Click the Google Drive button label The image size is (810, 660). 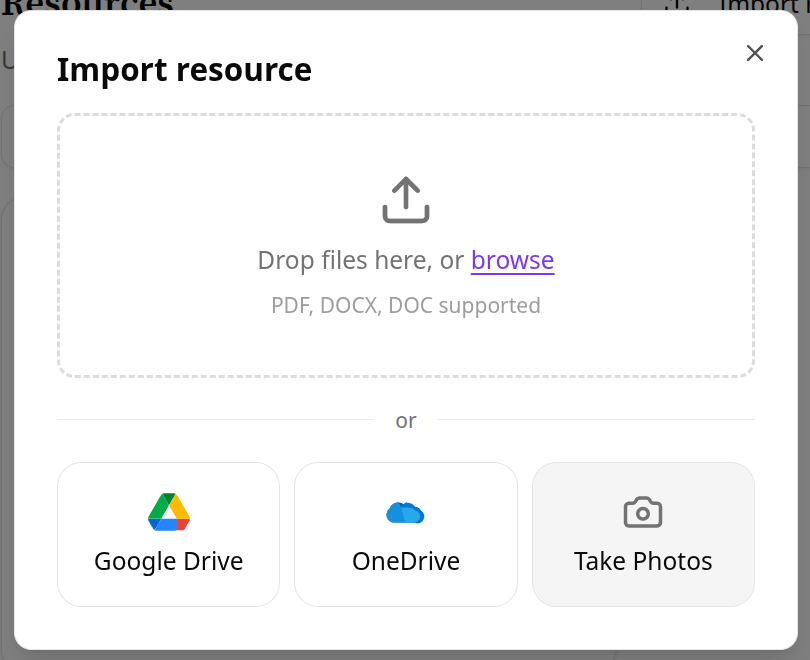pyautogui.click(x=168, y=561)
